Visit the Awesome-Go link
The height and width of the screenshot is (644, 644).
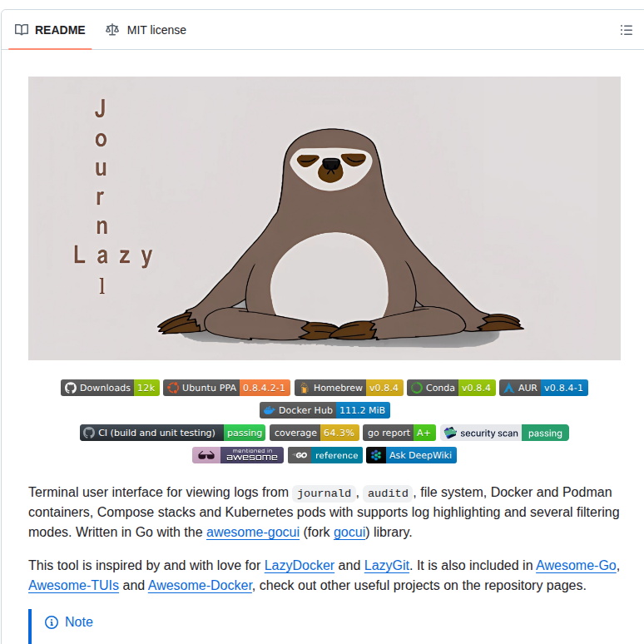click(576, 565)
